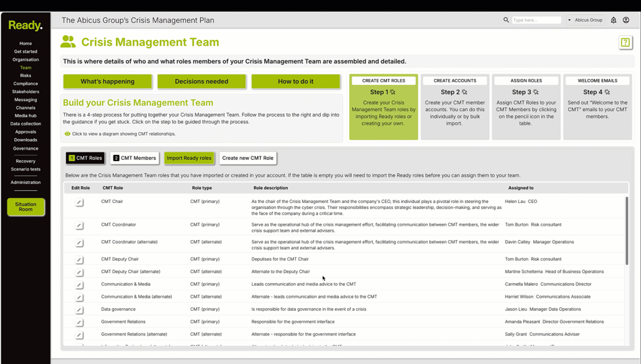
Task: Select the 'Davin Catley Manager Operations' cell
Action: click(539, 242)
